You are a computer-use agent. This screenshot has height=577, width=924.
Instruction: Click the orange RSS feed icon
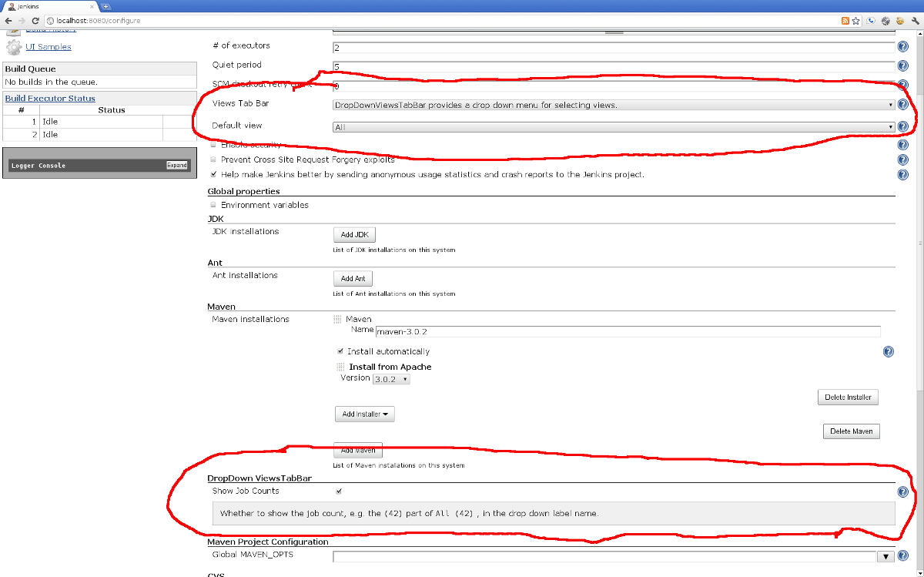click(845, 21)
